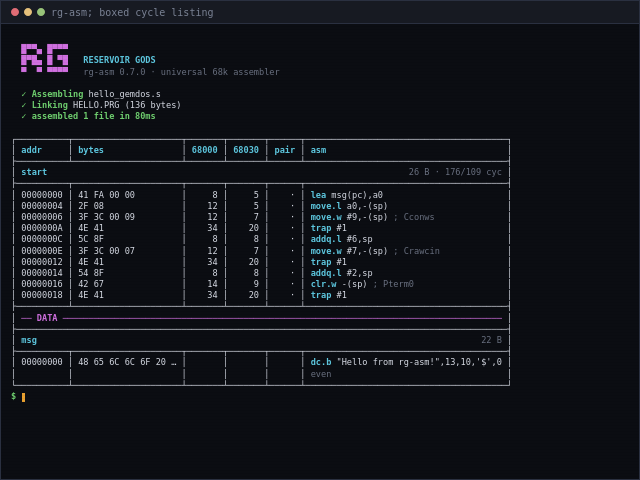The height and width of the screenshot is (480, 640).
Task: Click the '; Pterm0' comment
Action: pos(393,284)
